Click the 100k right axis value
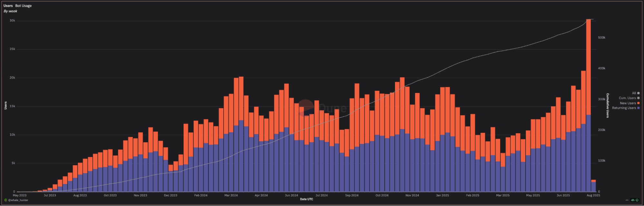The width and height of the screenshot is (644, 206). 601,161
